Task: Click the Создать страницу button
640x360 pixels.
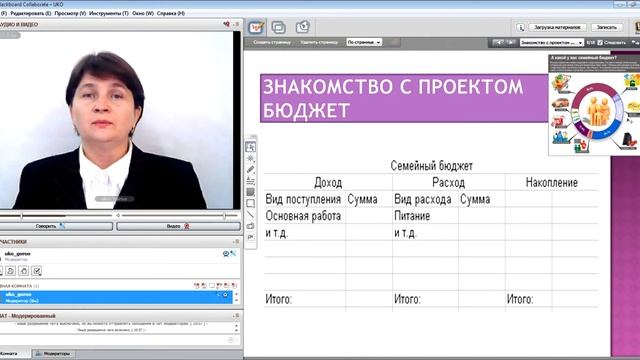Action: tap(272, 42)
